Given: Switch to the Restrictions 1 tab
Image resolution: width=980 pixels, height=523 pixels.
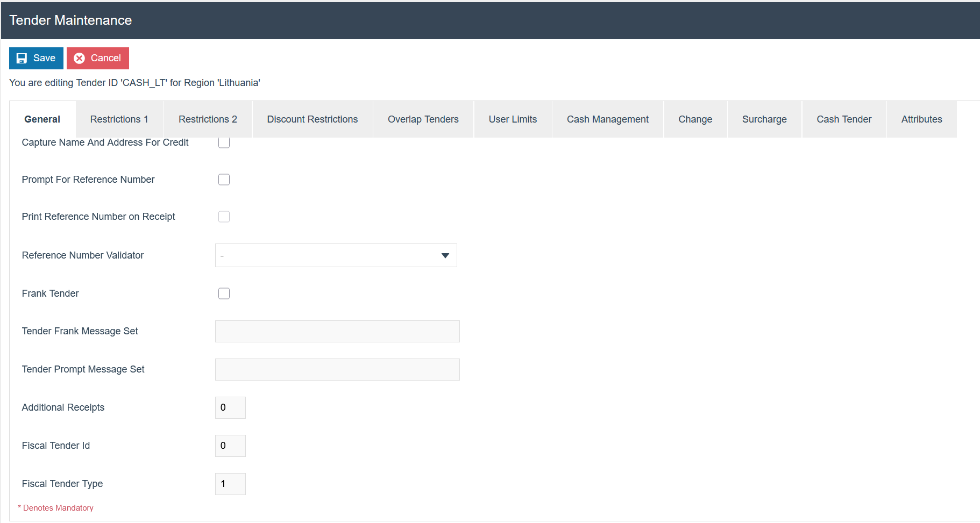Looking at the screenshot, I should tap(119, 119).
